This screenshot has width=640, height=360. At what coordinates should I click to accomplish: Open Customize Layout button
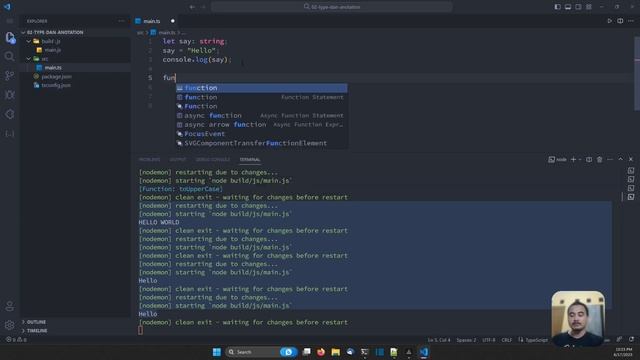(x=589, y=7)
